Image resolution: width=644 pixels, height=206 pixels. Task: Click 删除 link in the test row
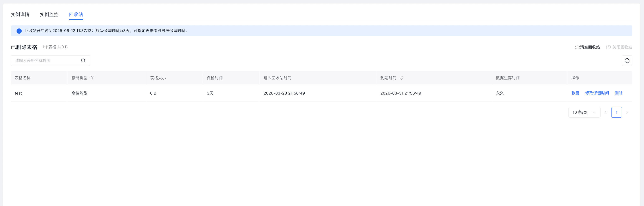point(619,93)
